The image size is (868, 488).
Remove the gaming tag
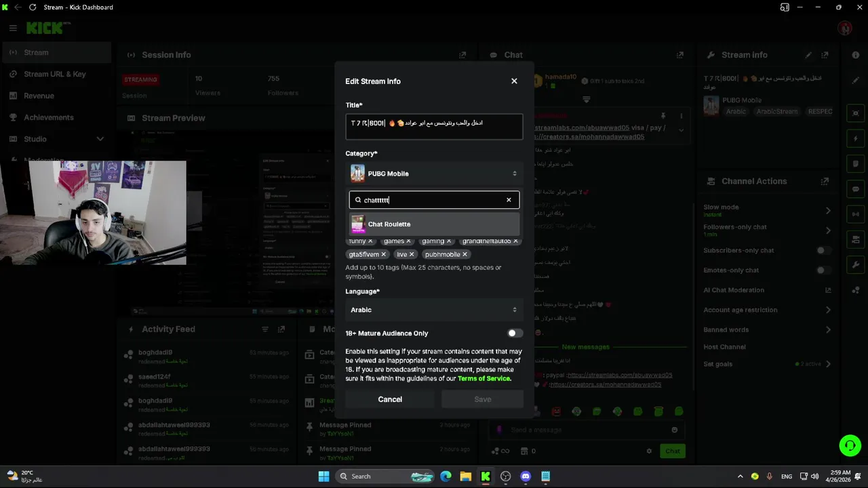click(448, 241)
